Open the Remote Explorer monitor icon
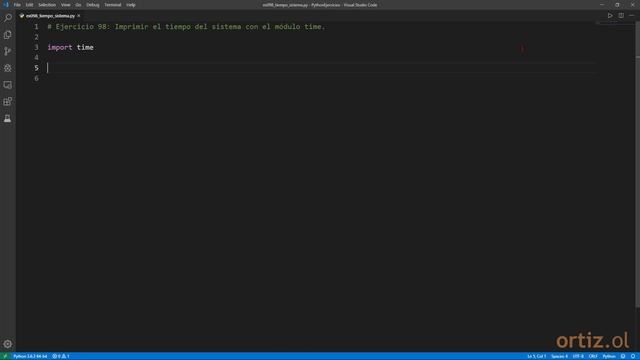 [x=7, y=85]
